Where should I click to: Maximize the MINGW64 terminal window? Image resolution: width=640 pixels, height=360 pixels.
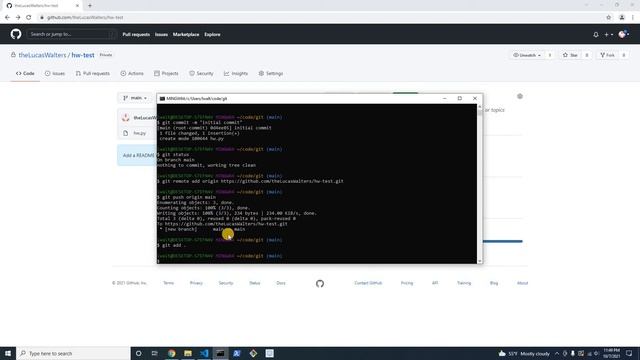pos(460,98)
